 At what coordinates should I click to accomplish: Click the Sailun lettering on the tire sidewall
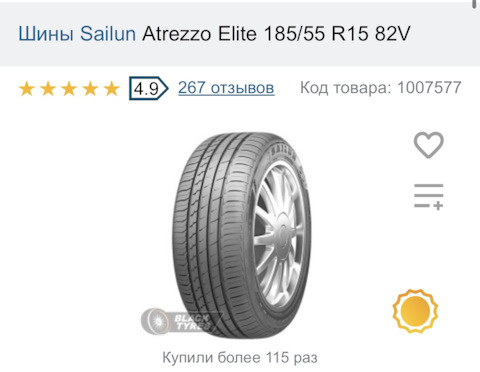[283, 153]
